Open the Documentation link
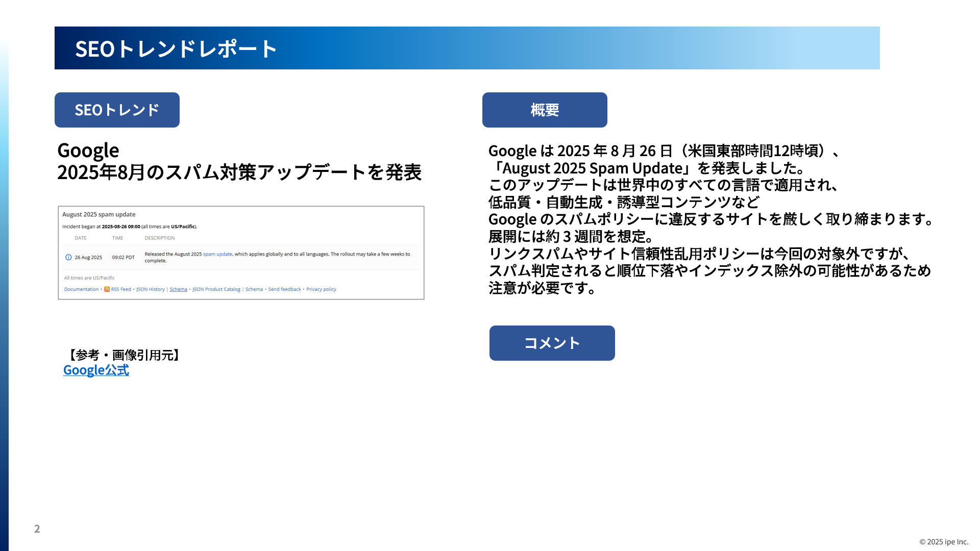 pyautogui.click(x=81, y=289)
